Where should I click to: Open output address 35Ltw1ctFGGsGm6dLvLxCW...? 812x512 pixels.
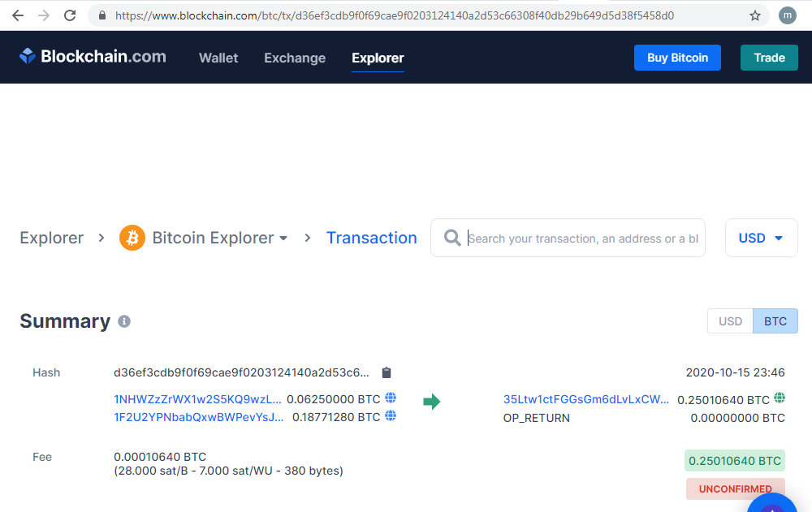pos(585,399)
